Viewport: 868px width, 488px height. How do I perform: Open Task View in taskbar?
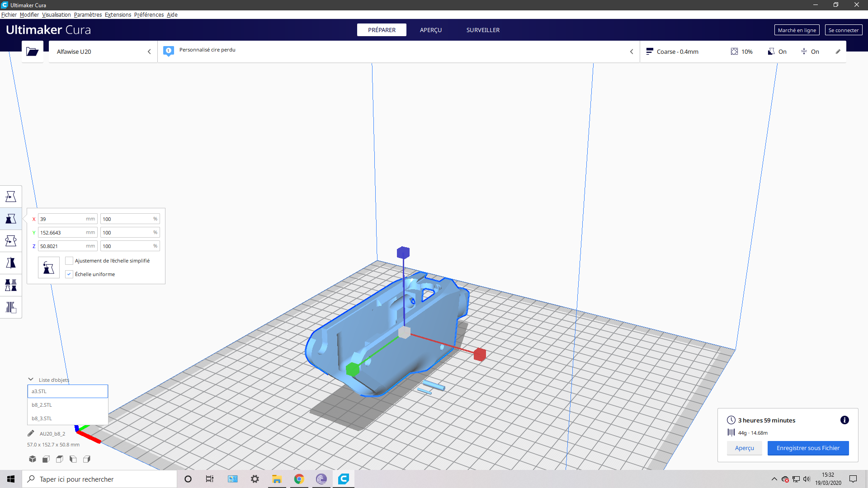pyautogui.click(x=210, y=479)
